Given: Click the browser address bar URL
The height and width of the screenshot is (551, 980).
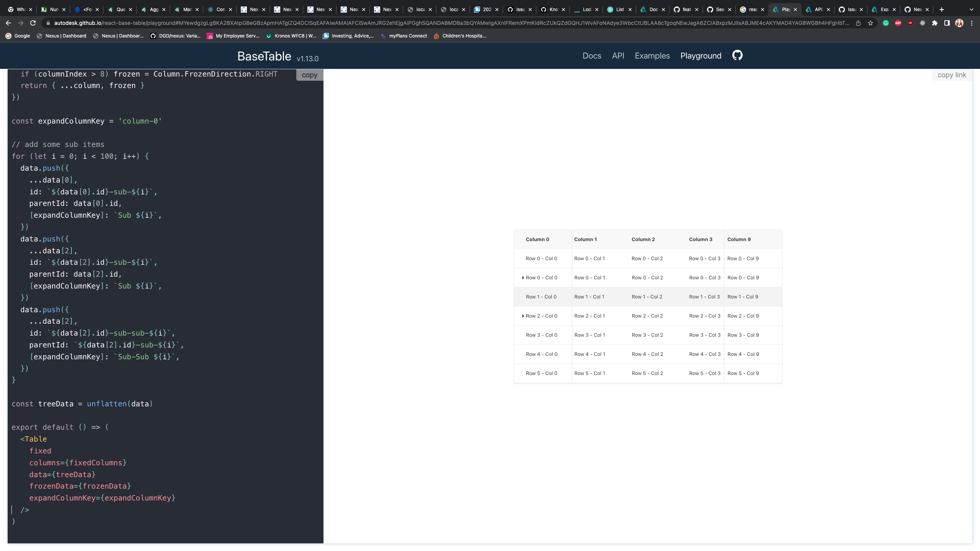Looking at the screenshot, I should point(452,23).
